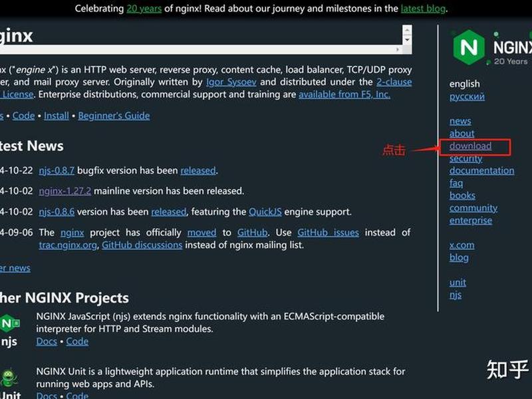Open the 'unit' sidebar link
The image size is (532, 399).
click(458, 282)
